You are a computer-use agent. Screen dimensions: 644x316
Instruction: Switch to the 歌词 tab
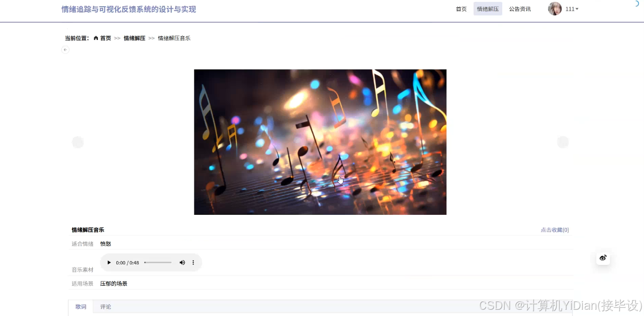click(81, 307)
